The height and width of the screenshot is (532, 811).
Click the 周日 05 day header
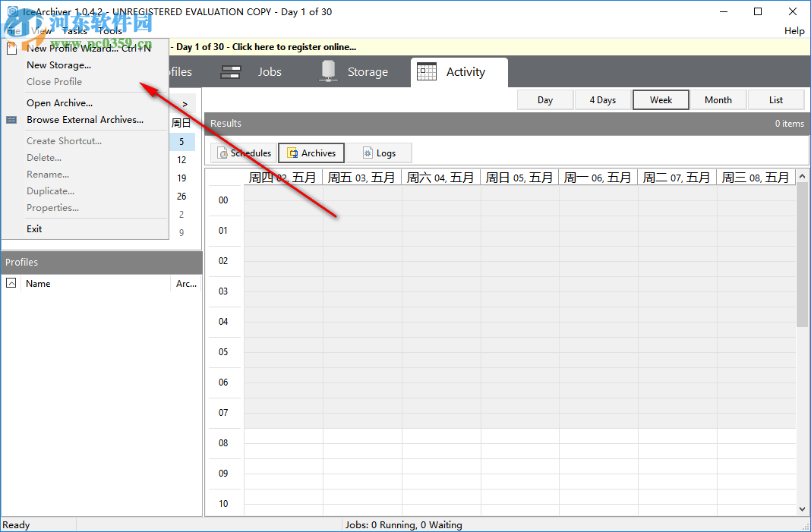(519, 178)
